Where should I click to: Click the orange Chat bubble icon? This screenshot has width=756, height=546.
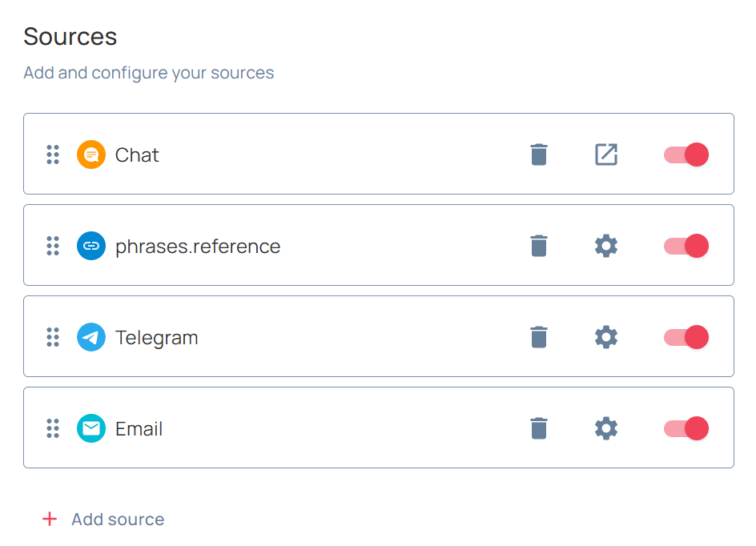coord(91,155)
